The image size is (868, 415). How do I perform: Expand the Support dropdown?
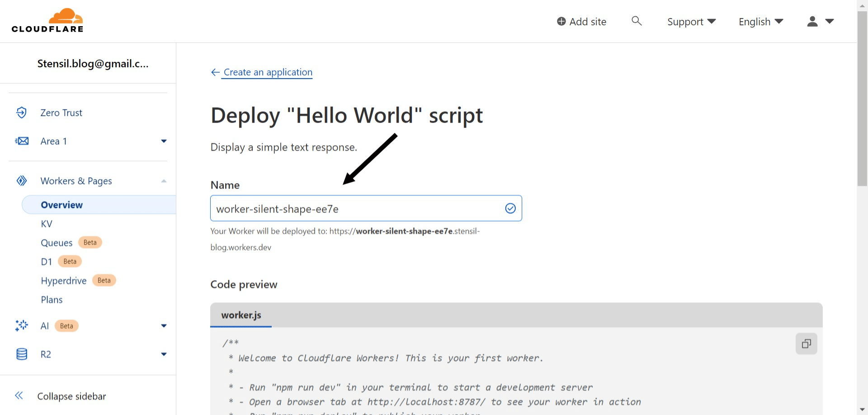(x=691, y=21)
